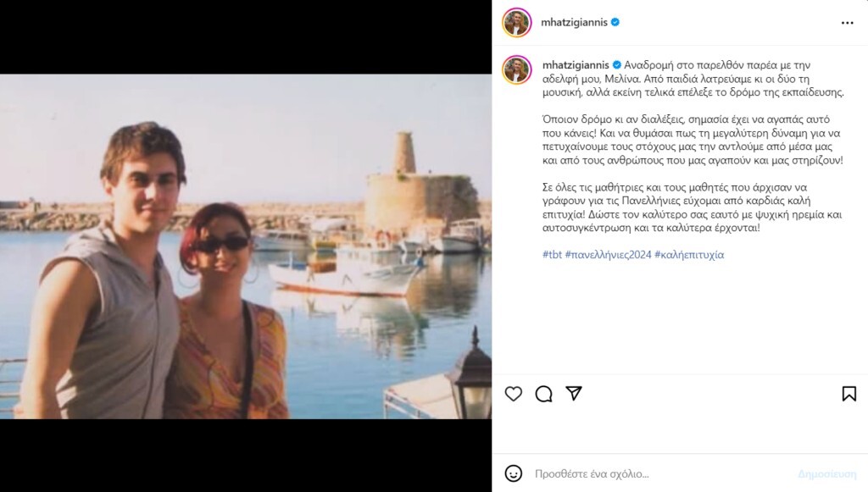Viewport: 868px width, 492px height.
Task: Click the profile avatar in the post header
Action: tap(516, 23)
